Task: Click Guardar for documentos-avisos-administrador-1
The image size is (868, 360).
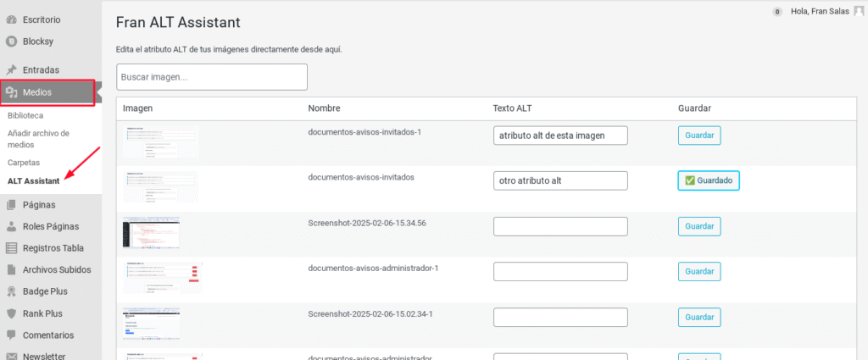Action: click(x=699, y=272)
